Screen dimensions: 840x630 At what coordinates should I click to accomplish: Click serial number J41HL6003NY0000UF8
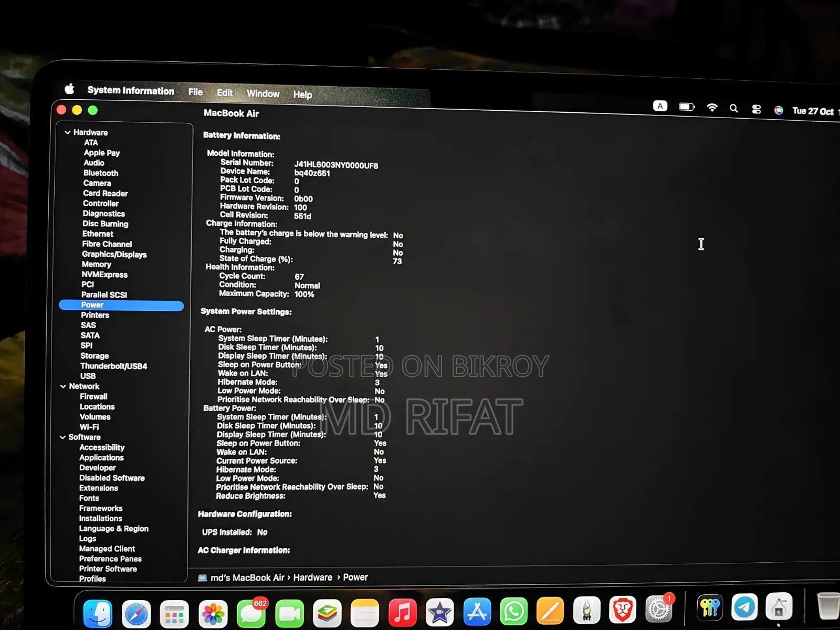[x=336, y=165]
